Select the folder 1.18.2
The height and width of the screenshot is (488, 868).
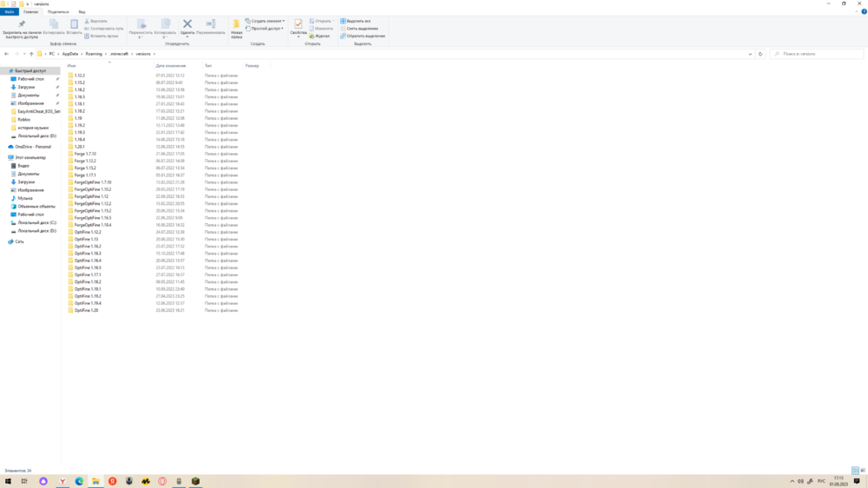(80, 111)
